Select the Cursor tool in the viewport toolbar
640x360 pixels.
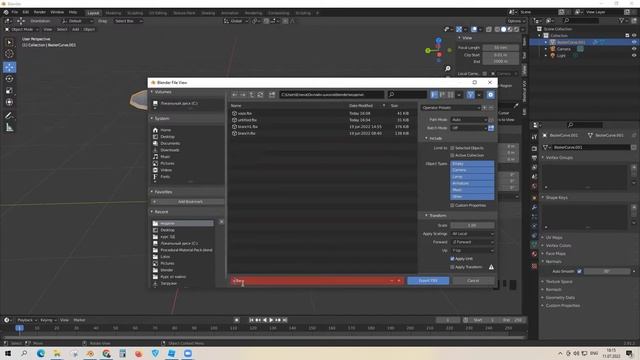coord(9,53)
